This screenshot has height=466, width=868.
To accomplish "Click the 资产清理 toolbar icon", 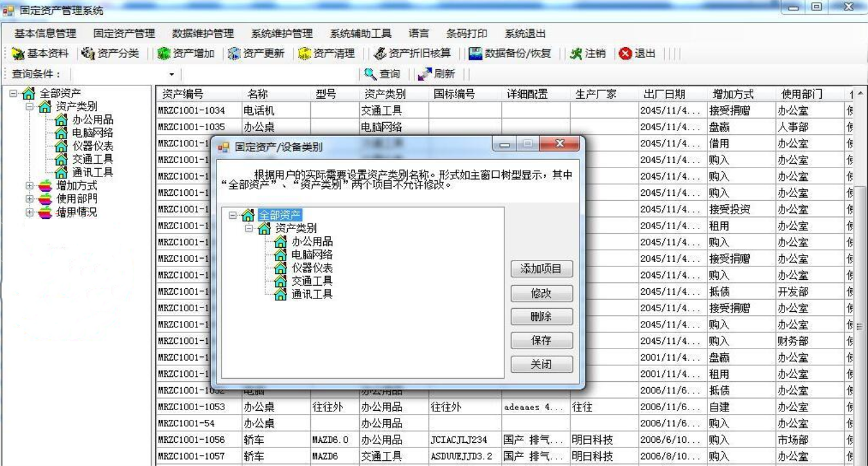I will pos(327,54).
